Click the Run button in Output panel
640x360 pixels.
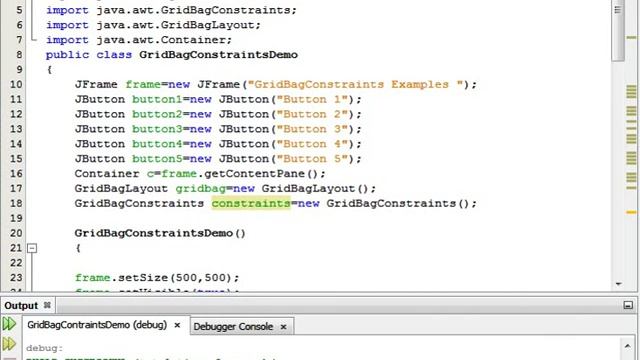(x=9, y=324)
